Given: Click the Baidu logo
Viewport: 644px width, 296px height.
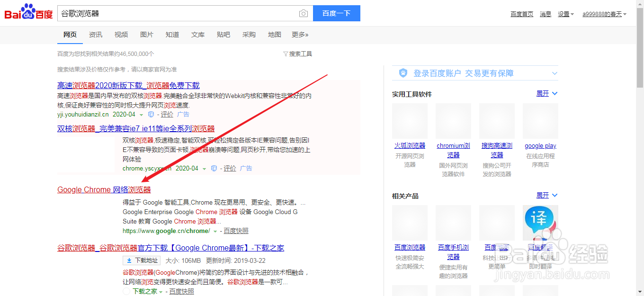Looking at the screenshot, I should [28, 13].
